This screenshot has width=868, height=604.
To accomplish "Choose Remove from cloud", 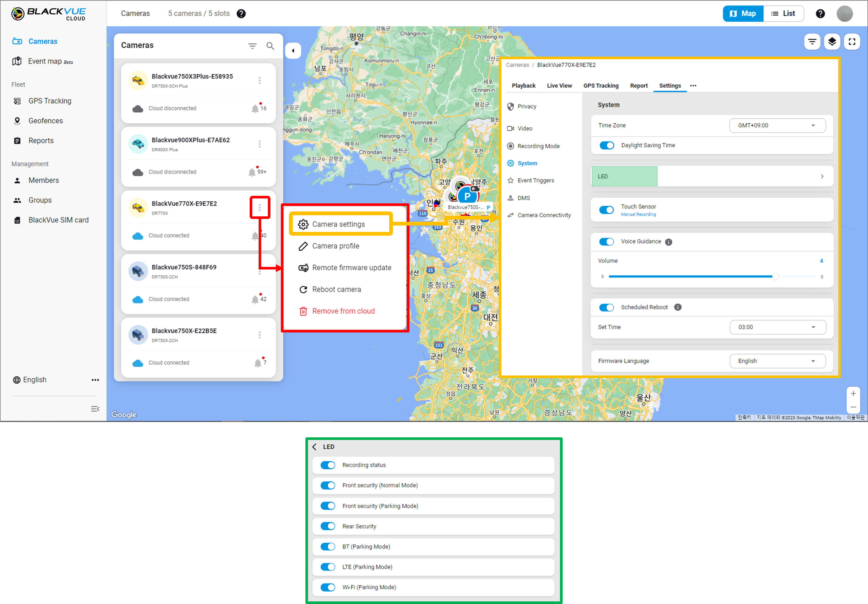I will click(336, 311).
